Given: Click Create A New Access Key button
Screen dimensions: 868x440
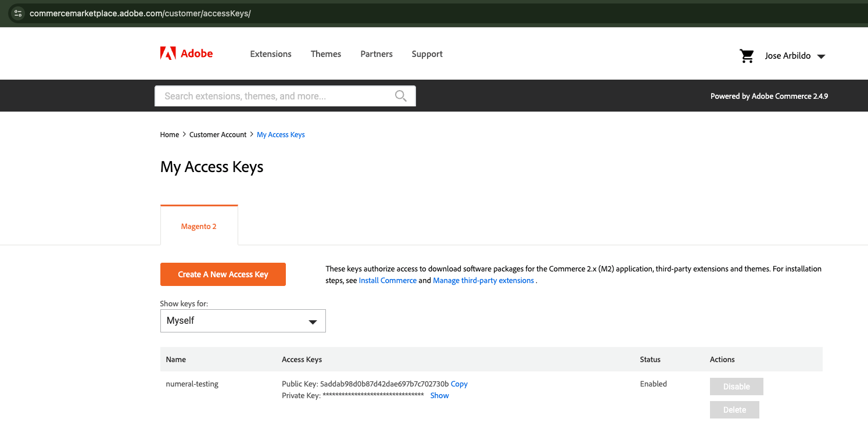Looking at the screenshot, I should (223, 274).
